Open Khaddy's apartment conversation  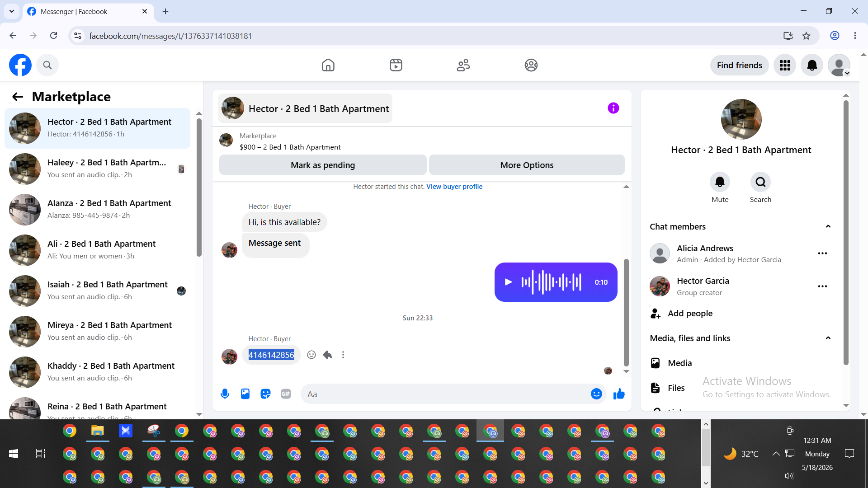tap(97, 372)
